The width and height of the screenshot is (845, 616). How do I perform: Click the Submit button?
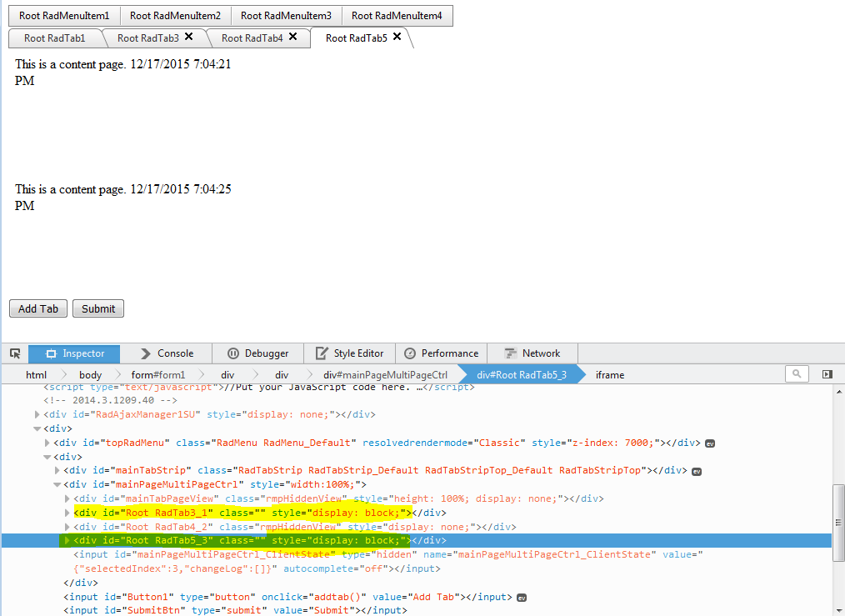tap(98, 308)
